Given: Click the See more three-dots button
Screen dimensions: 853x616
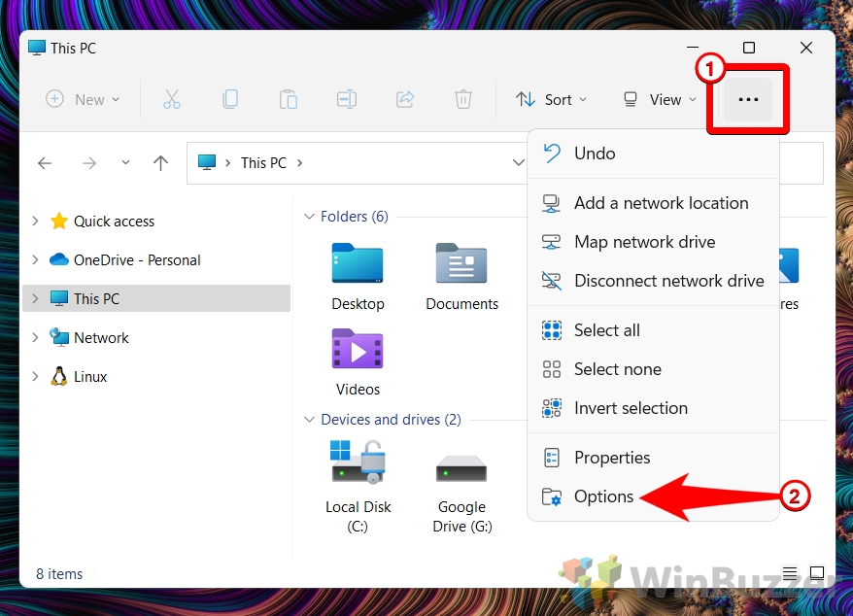Looking at the screenshot, I should point(748,99).
